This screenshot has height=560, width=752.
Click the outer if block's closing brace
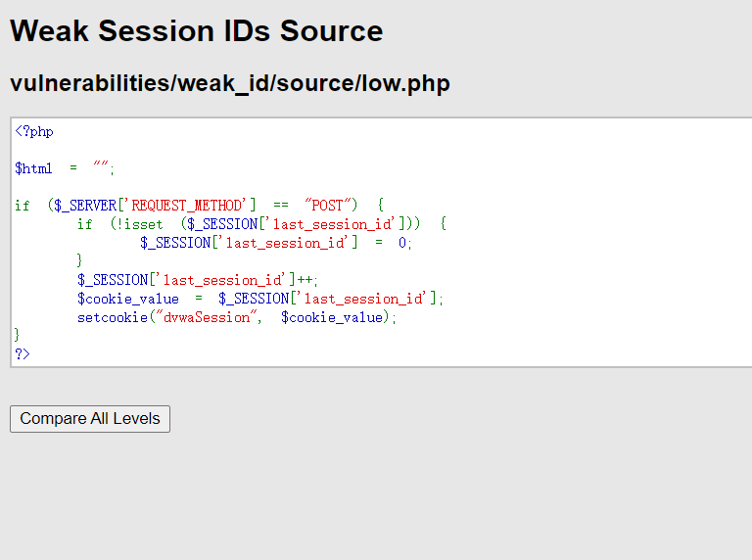point(17,336)
